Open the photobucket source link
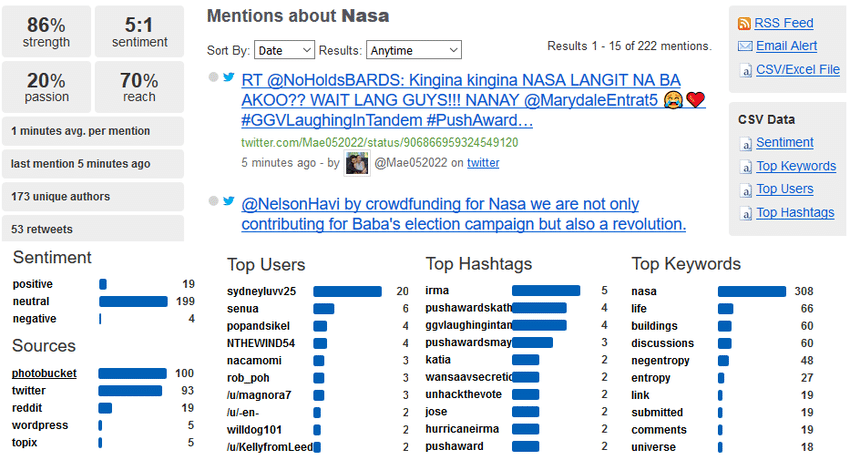Viewport: 850px width, 460px height. (44, 373)
